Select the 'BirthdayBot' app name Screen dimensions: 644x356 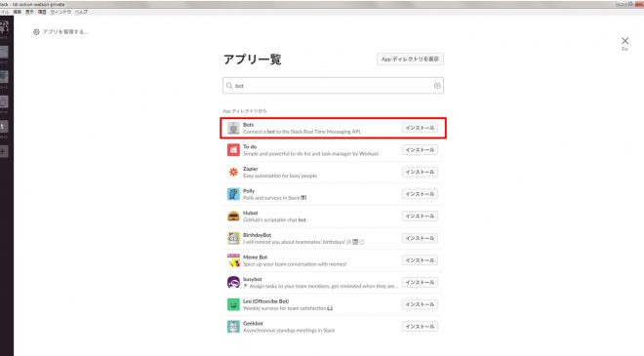[257, 235]
